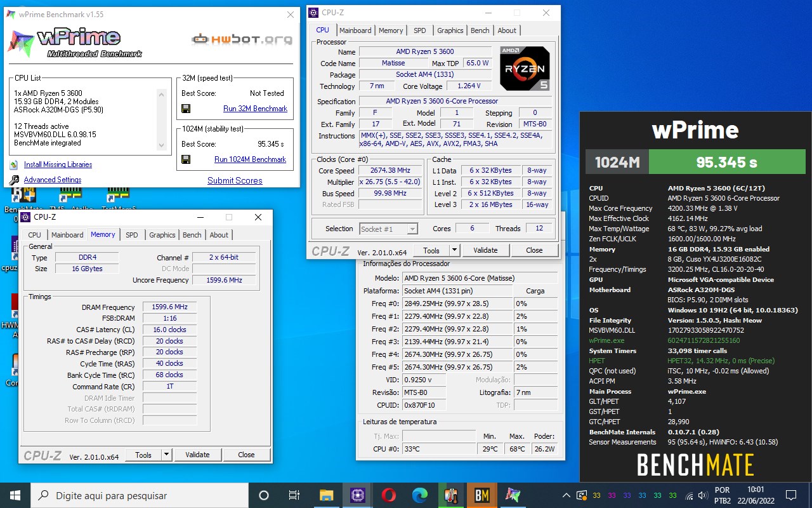Open File Explorer from the taskbar

tap(326, 495)
